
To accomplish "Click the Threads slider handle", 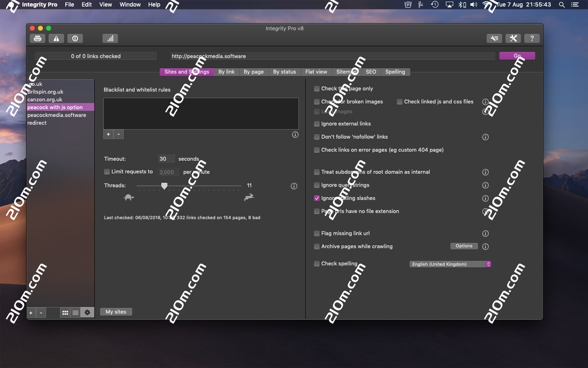I will click(164, 186).
